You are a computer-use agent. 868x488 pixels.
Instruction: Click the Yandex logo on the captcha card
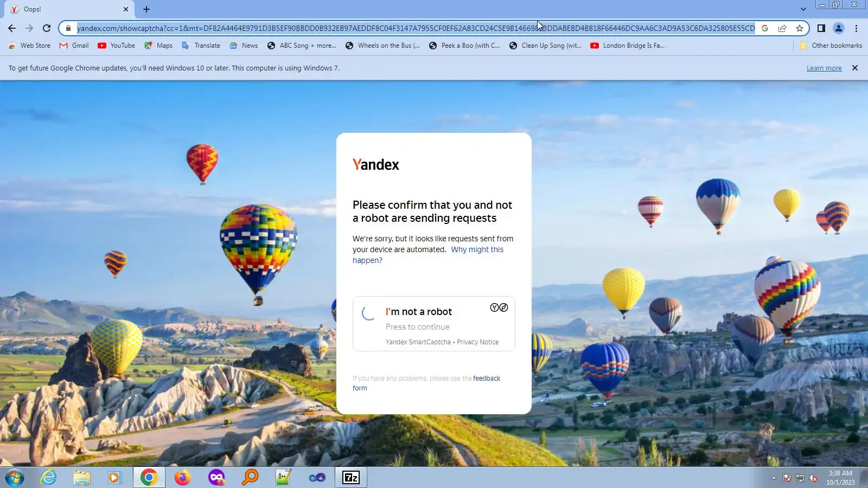pyautogui.click(x=376, y=165)
